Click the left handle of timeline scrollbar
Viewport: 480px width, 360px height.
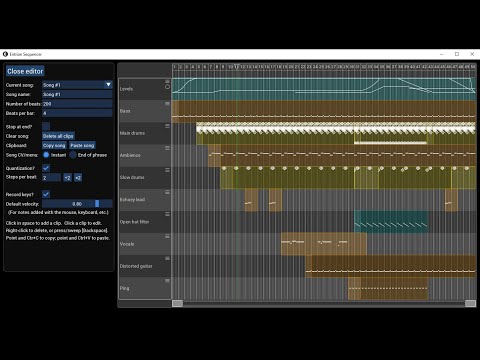click(x=177, y=303)
